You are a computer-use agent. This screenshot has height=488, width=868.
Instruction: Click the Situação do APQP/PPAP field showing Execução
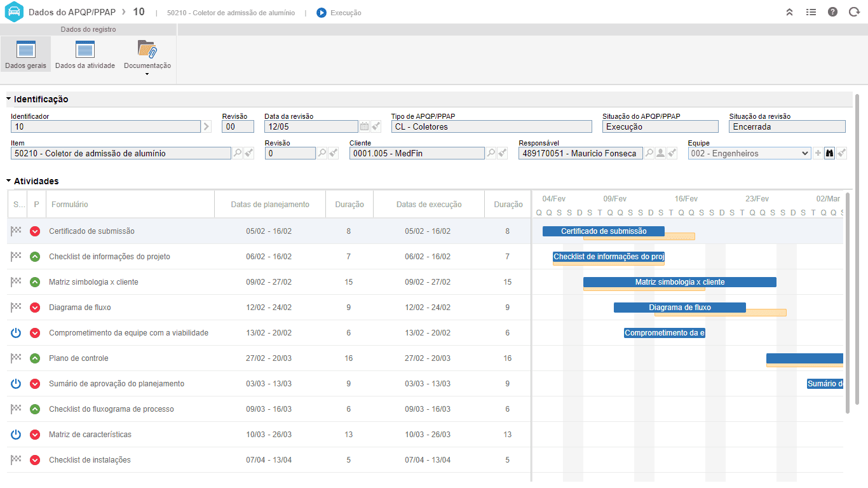[660, 127]
